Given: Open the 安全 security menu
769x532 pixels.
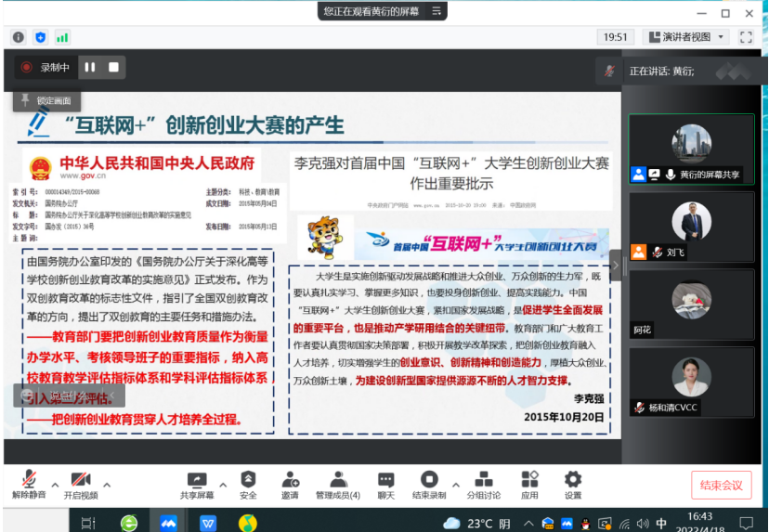Looking at the screenshot, I should 248,484.
